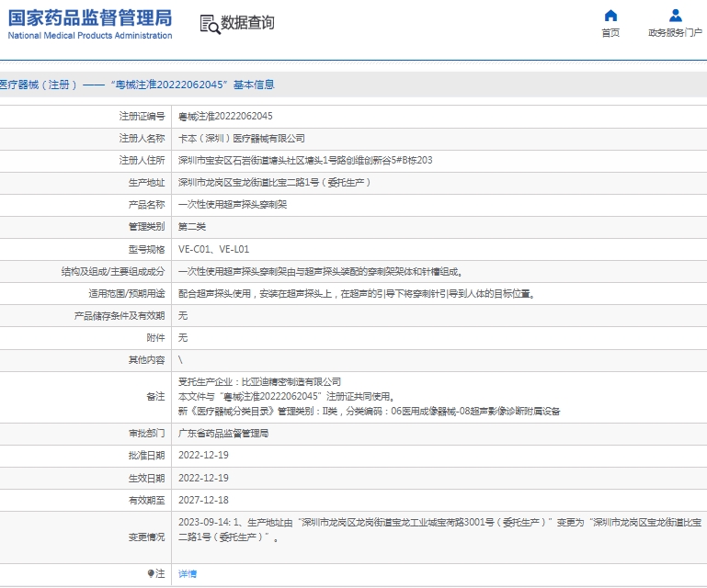
Task: Click the 注册人住所 address value
Action: coord(305,161)
